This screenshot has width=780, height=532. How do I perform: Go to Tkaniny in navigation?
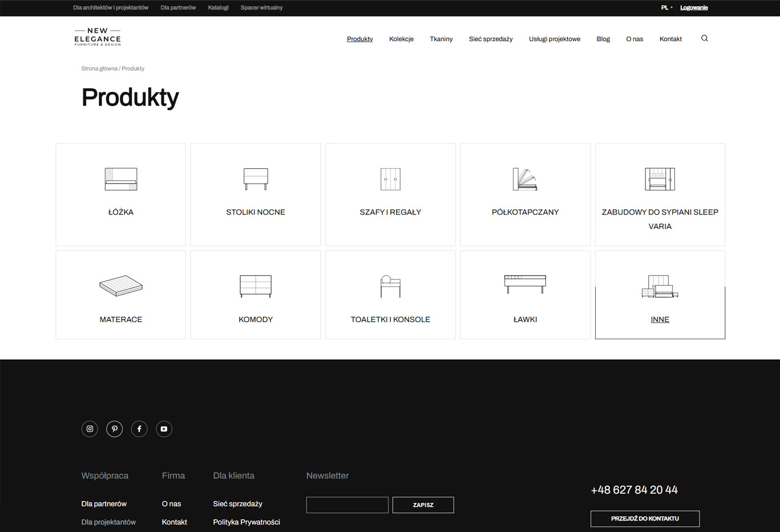[x=441, y=39]
